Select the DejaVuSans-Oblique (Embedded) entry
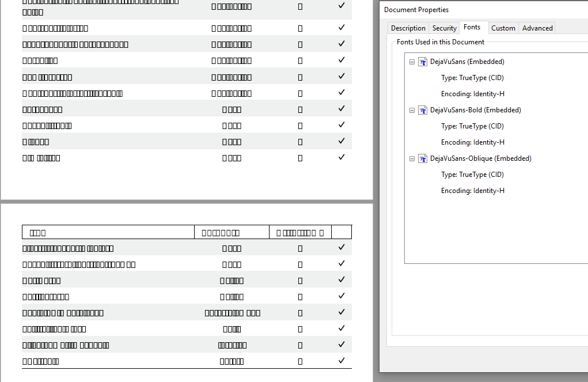 click(x=481, y=158)
